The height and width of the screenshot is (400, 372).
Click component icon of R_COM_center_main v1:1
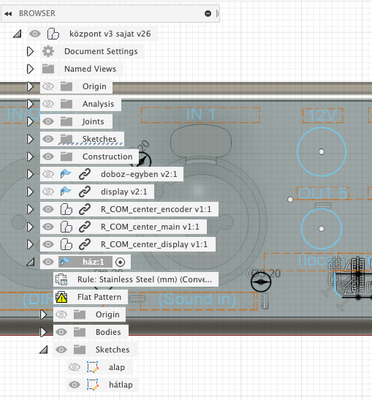tap(66, 227)
